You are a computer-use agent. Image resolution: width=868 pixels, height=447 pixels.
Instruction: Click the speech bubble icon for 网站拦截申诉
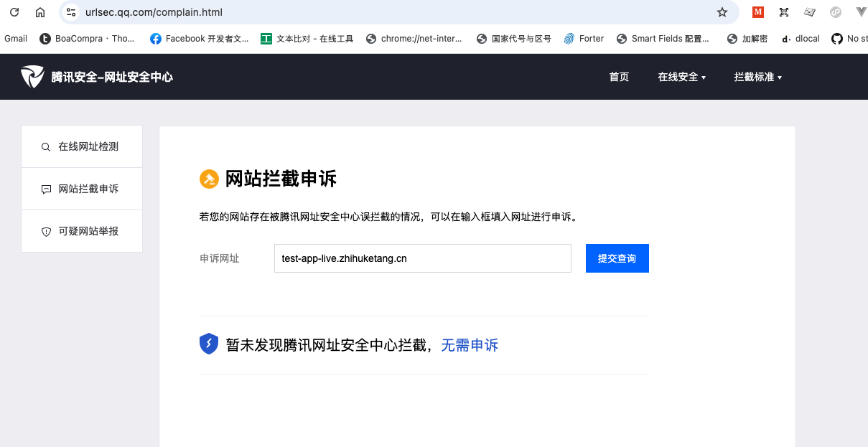(x=46, y=189)
